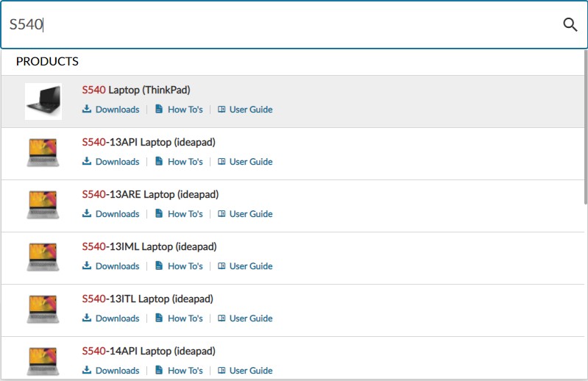Screen dimensions: 588x381
Task: Click User Guide book icon for S540-14API
Action: (222, 371)
